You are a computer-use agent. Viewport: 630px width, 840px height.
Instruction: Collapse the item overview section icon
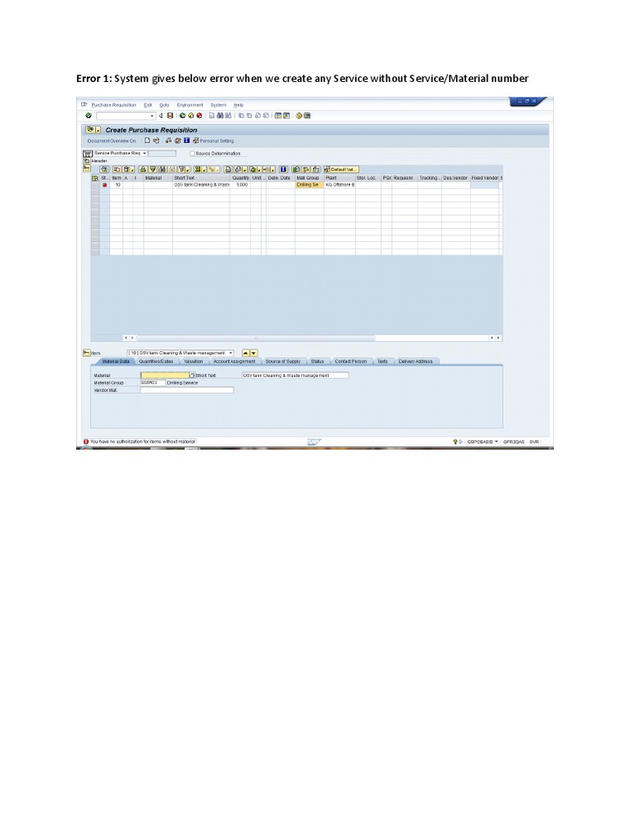pos(86,169)
